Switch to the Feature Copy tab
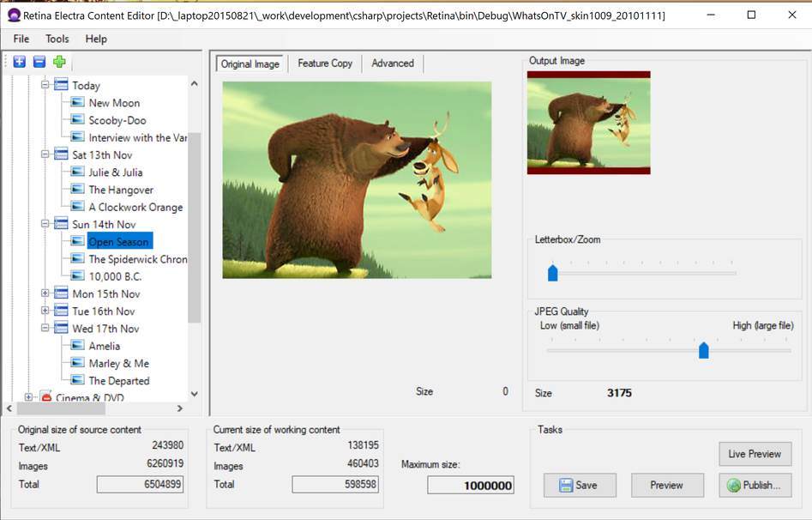The width and height of the screenshot is (812, 520). (325, 63)
